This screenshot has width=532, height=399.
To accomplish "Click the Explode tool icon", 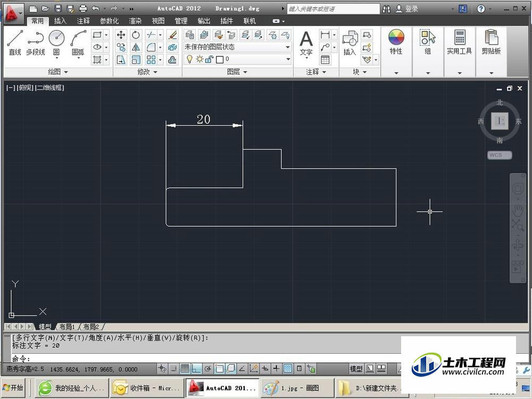I will tap(172, 47).
